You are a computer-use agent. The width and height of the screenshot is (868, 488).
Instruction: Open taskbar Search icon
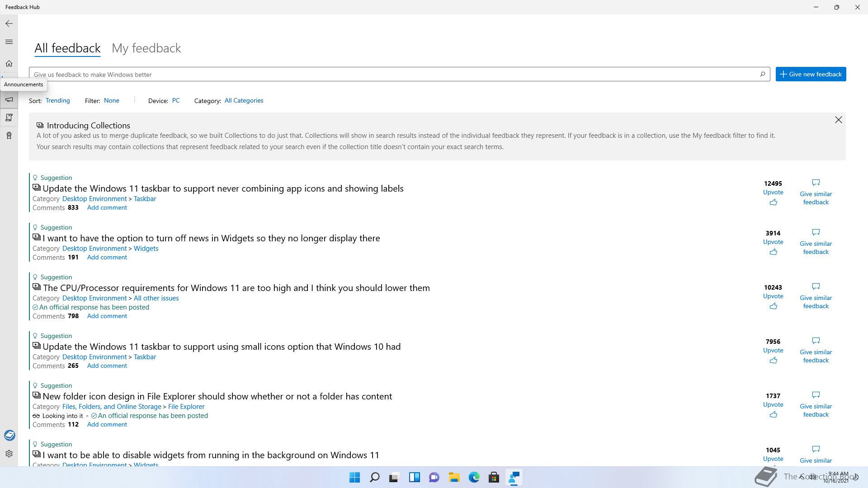(x=375, y=477)
